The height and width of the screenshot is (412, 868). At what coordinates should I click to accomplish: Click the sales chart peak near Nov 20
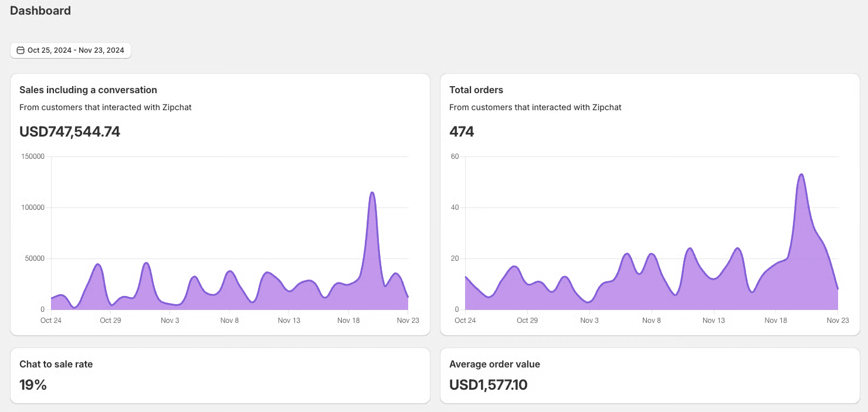click(x=372, y=192)
